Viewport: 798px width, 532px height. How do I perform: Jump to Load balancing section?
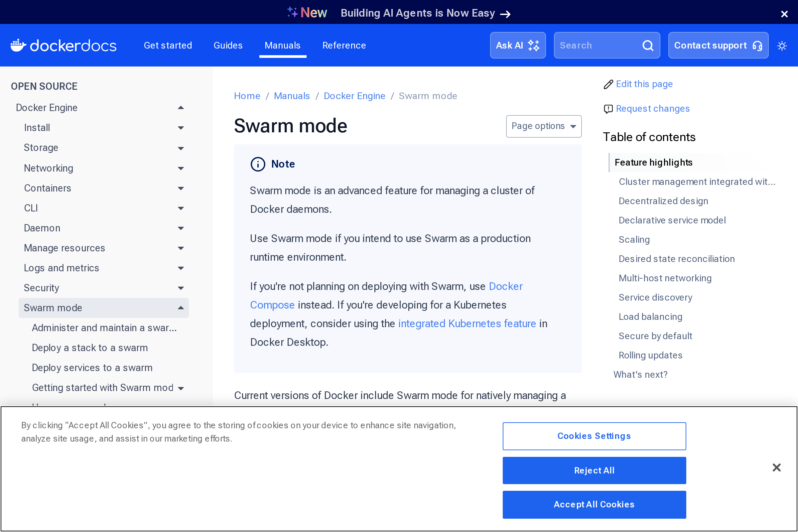[x=650, y=317]
